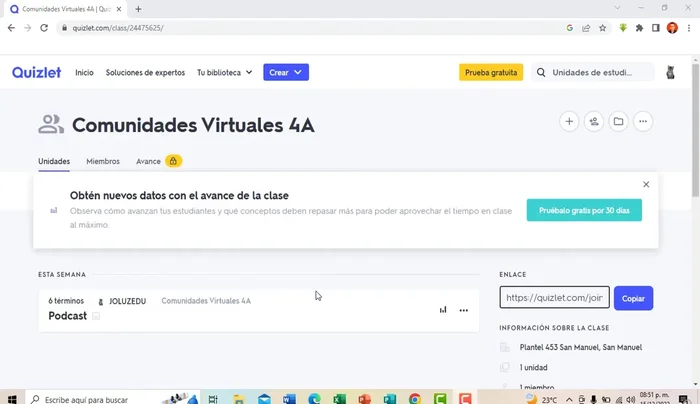The height and width of the screenshot is (404, 700).
Task: Click the JOLUZEDU author name
Action: pyautogui.click(x=127, y=301)
